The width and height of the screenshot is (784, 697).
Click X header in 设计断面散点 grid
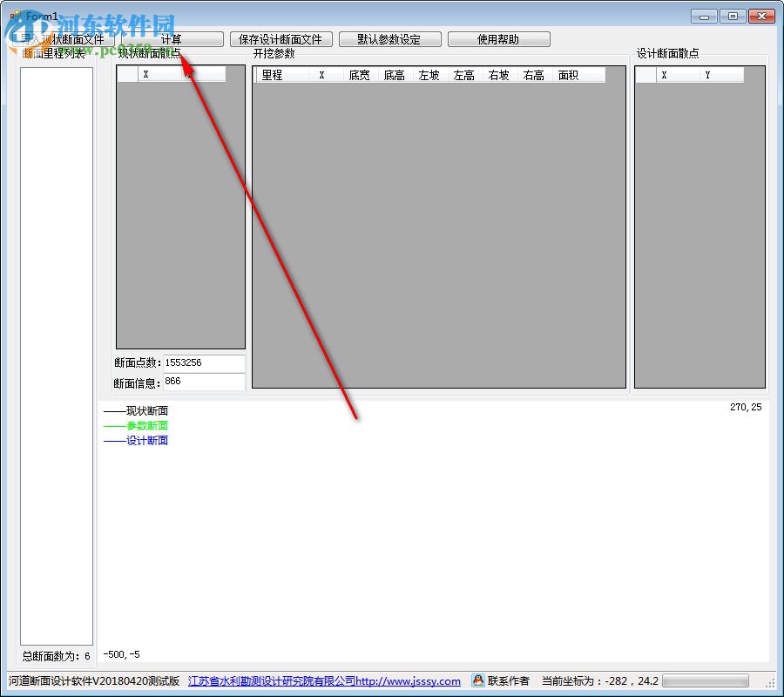[678, 75]
